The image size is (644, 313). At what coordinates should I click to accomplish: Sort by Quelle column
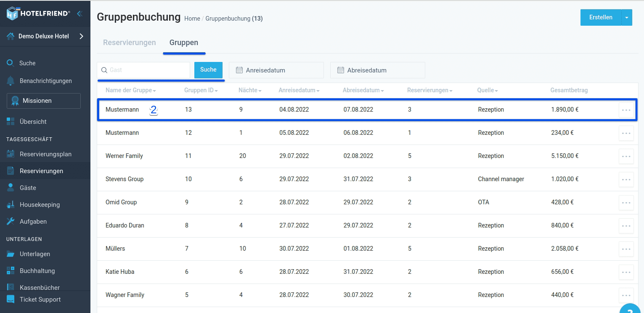point(488,91)
